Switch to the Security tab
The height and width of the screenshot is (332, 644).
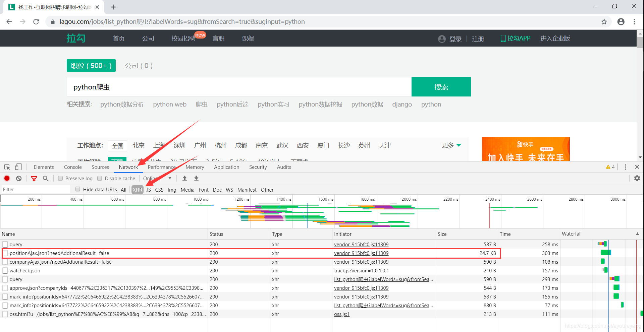pos(258,167)
